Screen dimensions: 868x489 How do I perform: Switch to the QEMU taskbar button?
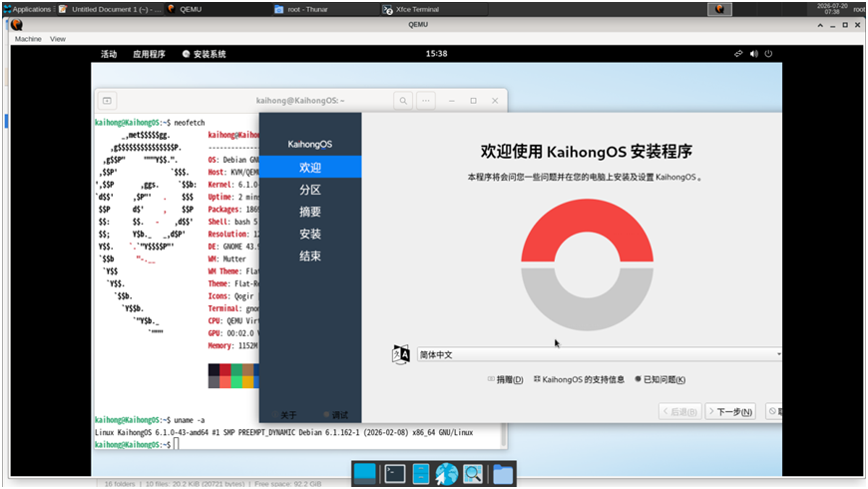click(x=217, y=9)
